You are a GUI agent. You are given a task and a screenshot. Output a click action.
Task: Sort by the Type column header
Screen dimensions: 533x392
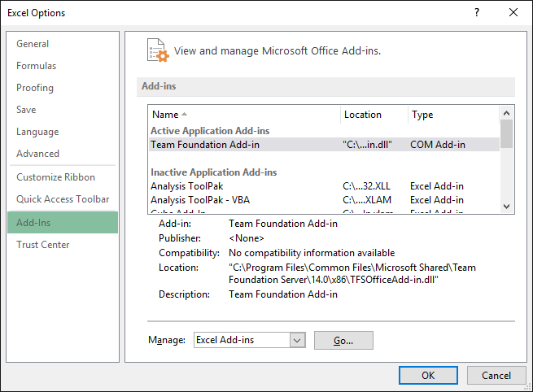[x=454, y=115]
